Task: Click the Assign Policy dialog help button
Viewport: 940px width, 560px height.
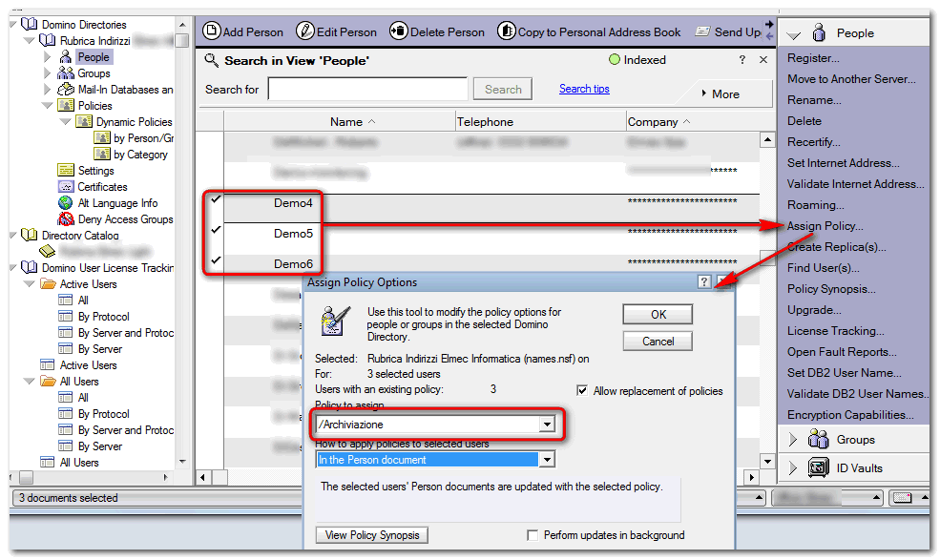Action: coord(704,281)
